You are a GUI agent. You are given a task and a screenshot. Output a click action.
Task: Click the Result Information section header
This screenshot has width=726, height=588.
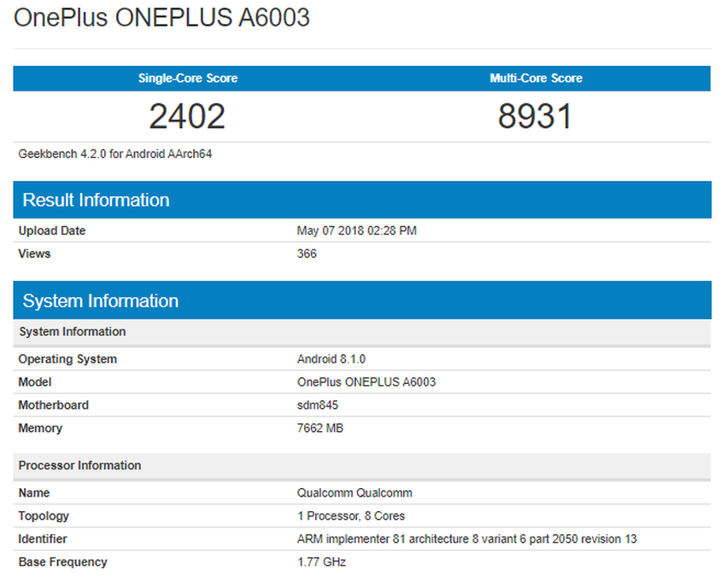click(x=96, y=200)
